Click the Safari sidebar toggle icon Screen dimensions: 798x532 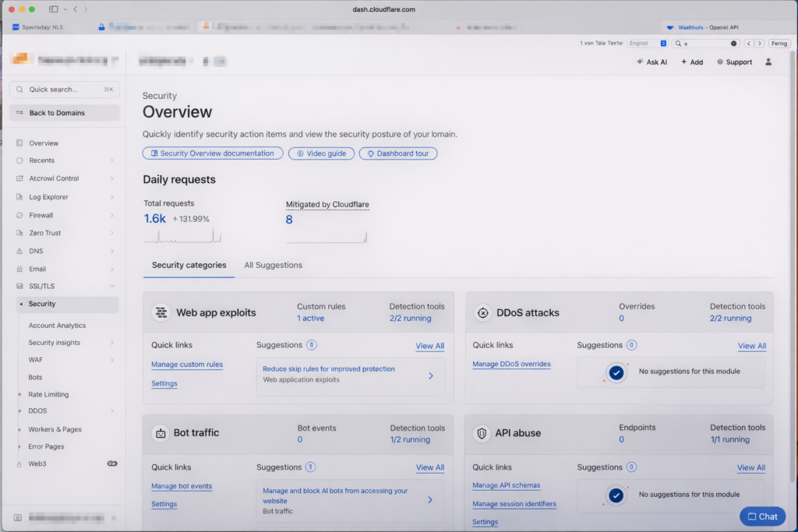tap(54, 9)
